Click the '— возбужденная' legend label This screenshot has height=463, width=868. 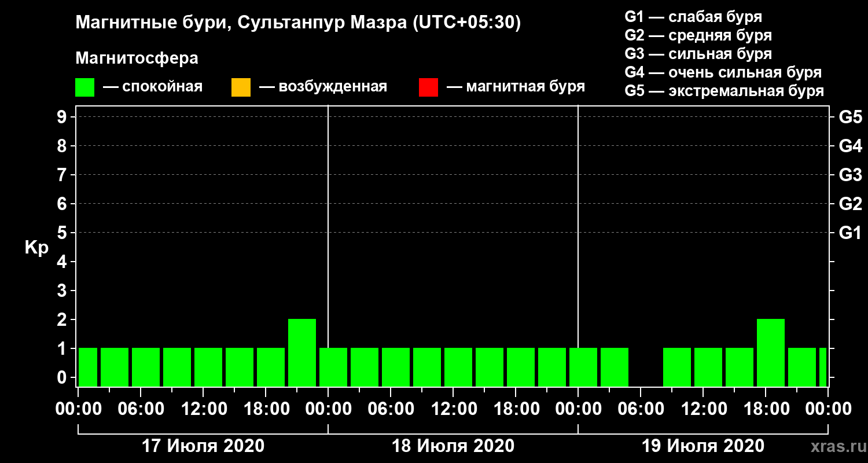(323, 87)
